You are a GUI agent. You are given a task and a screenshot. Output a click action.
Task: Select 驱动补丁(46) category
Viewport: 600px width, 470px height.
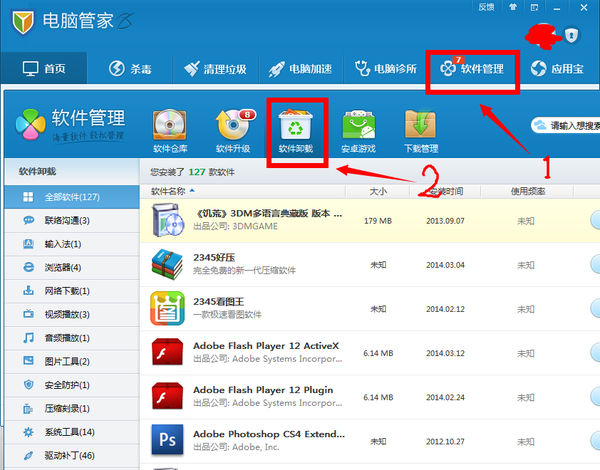coord(72,455)
